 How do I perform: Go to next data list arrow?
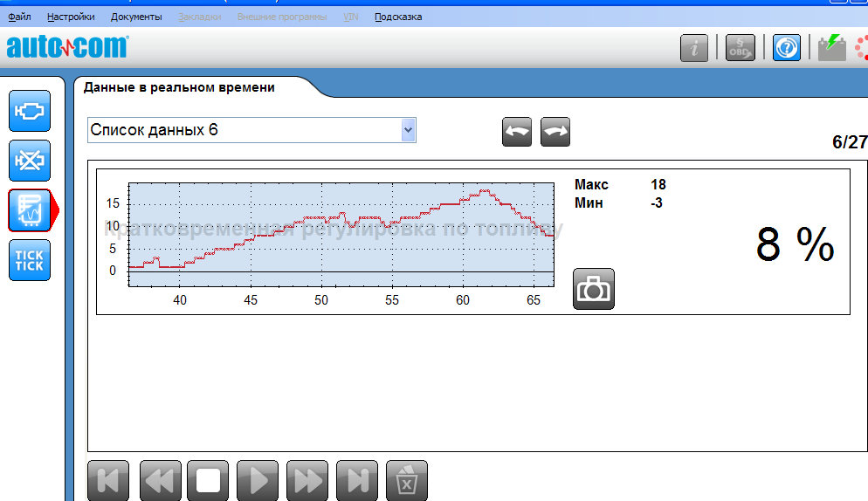click(555, 132)
